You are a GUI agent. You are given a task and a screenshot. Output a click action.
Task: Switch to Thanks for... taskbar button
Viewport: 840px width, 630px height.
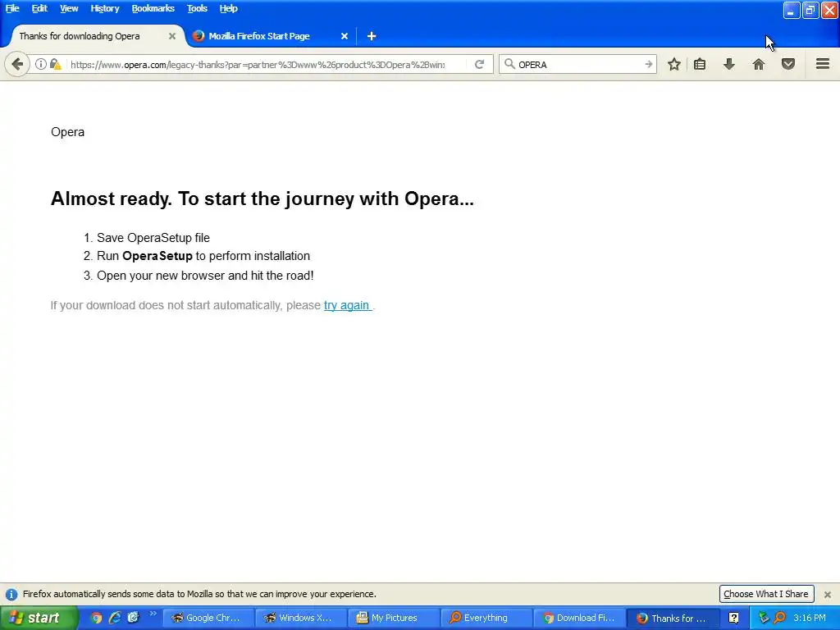pyautogui.click(x=672, y=619)
